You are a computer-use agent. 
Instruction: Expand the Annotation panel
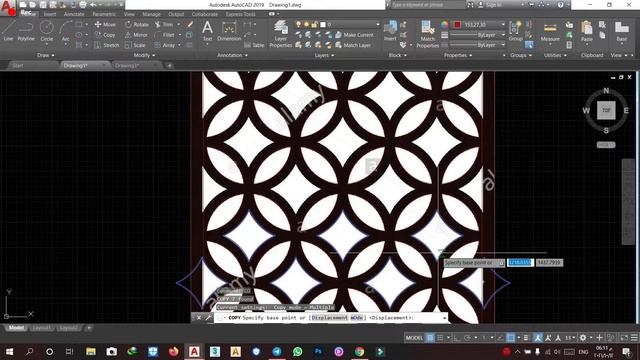pyautogui.click(x=232, y=55)
